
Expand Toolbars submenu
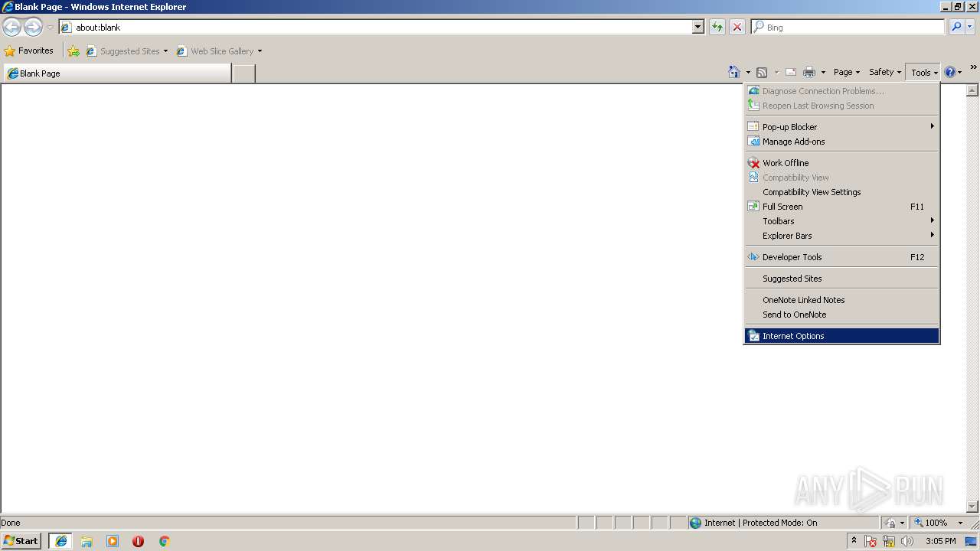(x=841, y=221)
